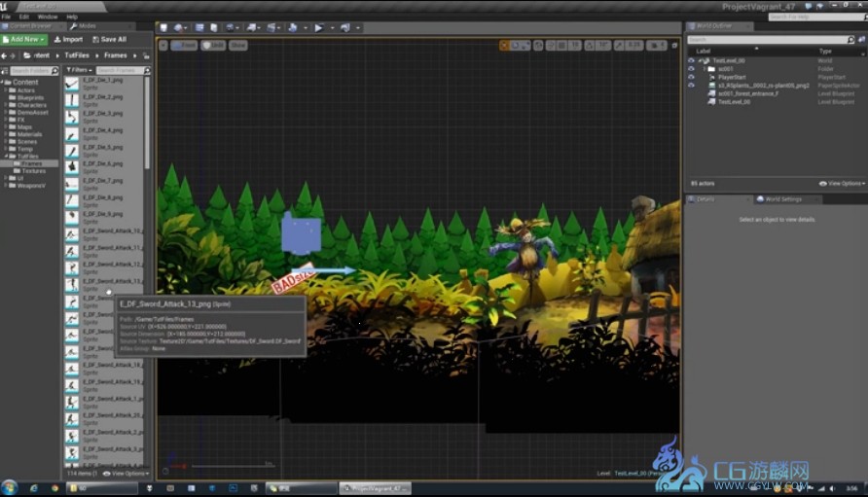Click the viewport Show button
868x497 pixels.
(x=238, y=46)
